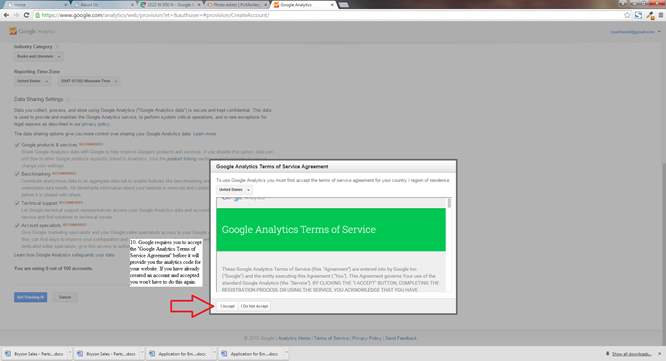666x361 pixels.
Task: Open the blue S extension icon
Action: tap(638, 15)
